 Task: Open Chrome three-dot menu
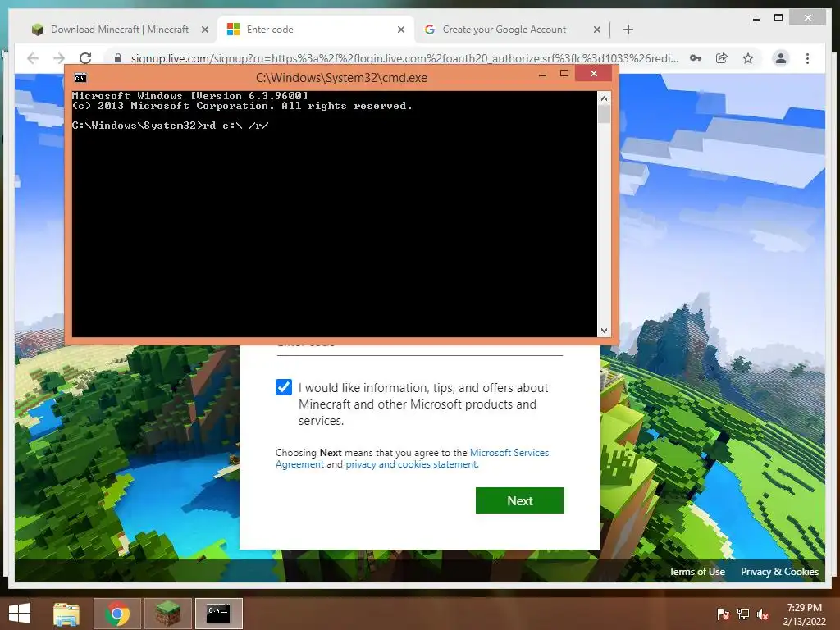click(x=807, y=58)
